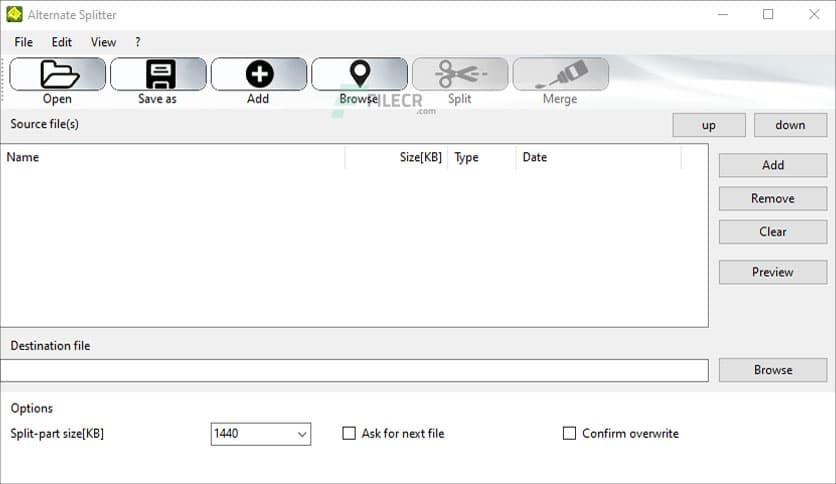Click the Add plus toolbar icon
This screenshot has height=484, width=836.
259,74
